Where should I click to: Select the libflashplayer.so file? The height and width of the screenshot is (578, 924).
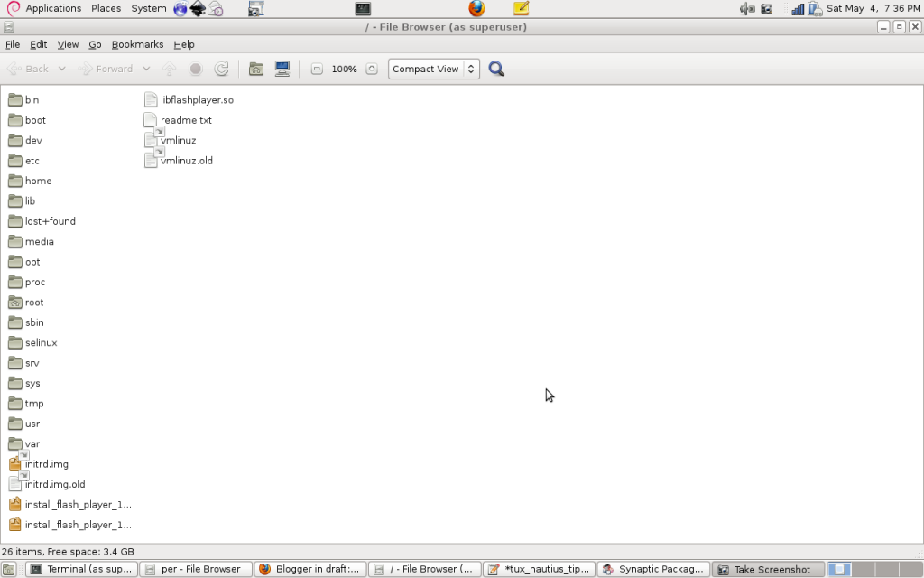coord(196,100)
